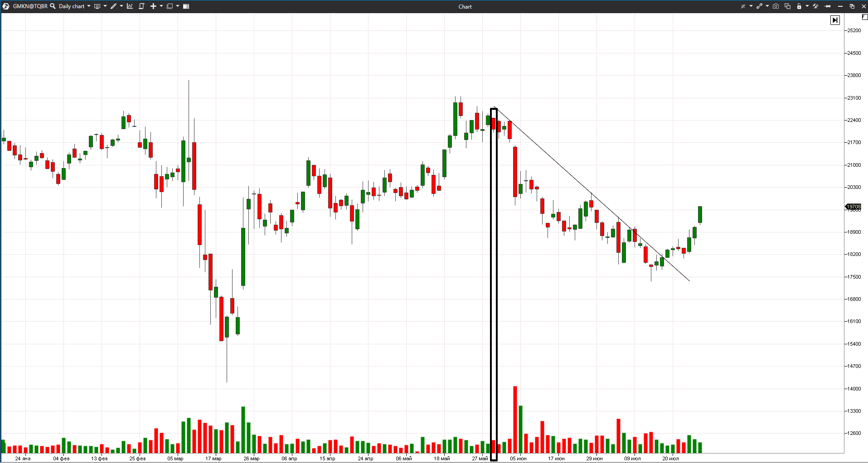Click the page flip icon
The image size is (868, 463).
(141, 6)
